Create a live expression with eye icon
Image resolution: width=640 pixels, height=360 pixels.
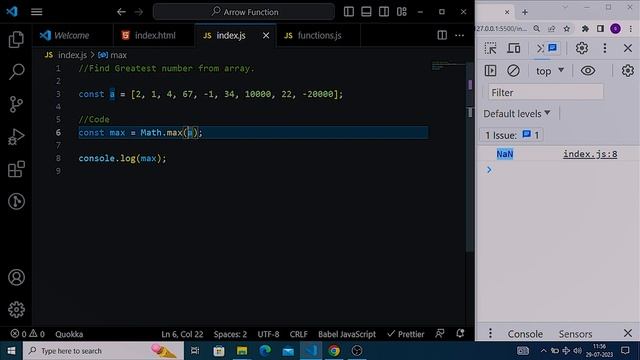pyautogui.click(x=588, y=71)
